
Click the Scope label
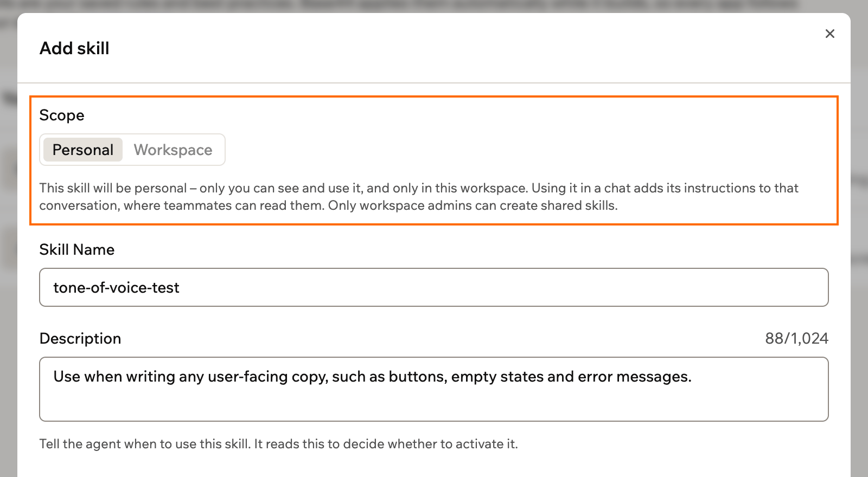point(62,115)
